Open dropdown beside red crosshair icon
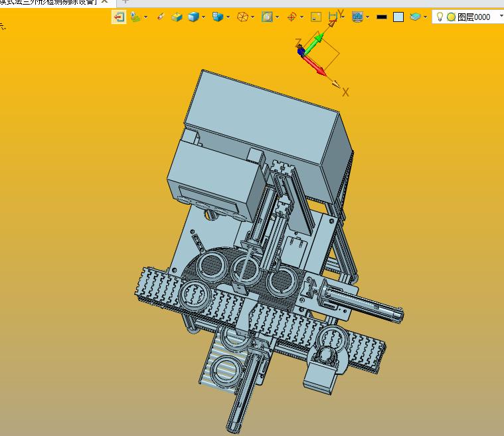The image size is (504, 436). pos(301,17)
